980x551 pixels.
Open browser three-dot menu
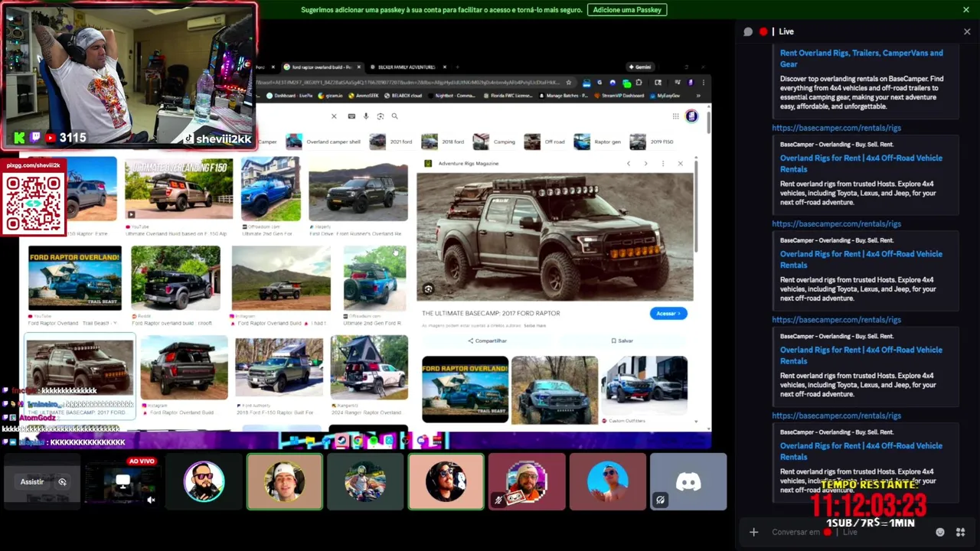703,83
